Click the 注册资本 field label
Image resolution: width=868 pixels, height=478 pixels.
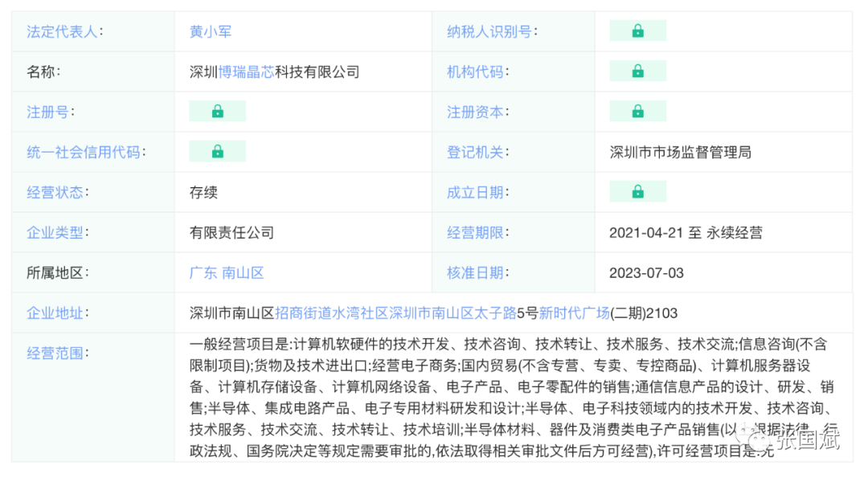475,112
